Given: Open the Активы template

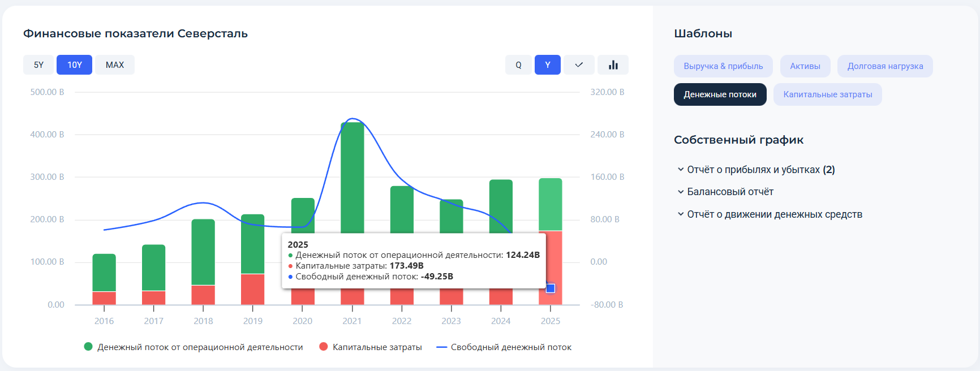Looking at the screenshot, I should pyautogui.click(x=805, y=66).
